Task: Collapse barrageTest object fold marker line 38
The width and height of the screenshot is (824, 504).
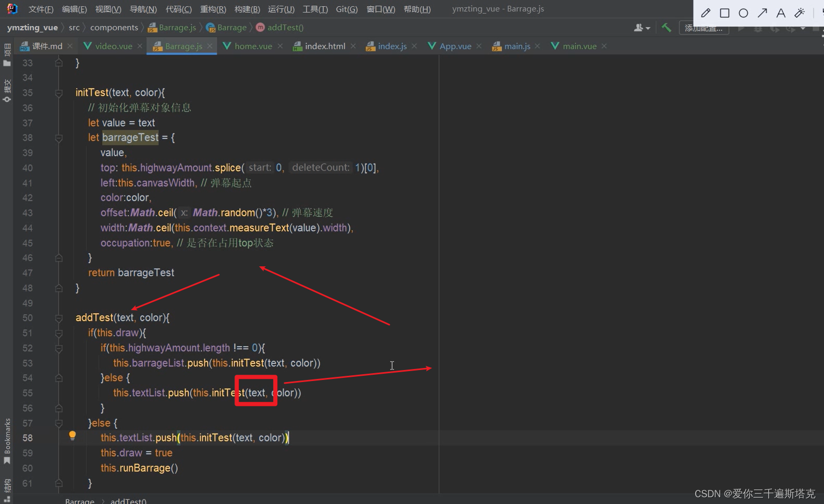Action: (x=59, y=138)
